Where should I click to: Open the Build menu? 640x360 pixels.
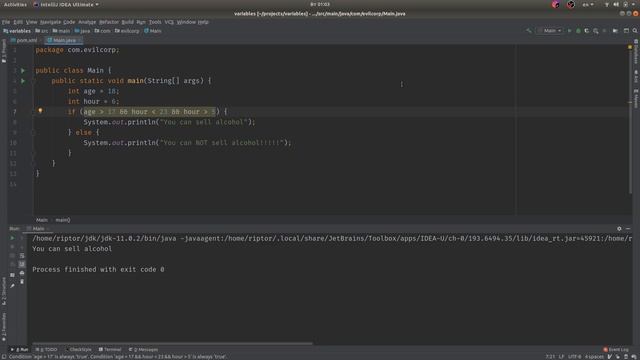[x=127, y=22]
